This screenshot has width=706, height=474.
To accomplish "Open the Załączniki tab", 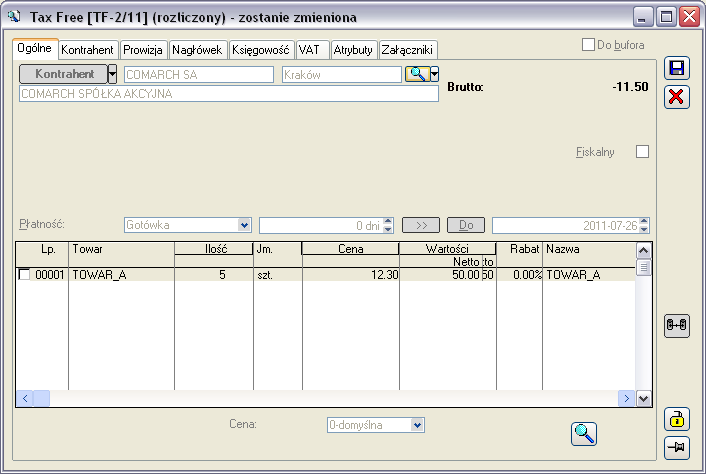I will [x=407, y=50].
